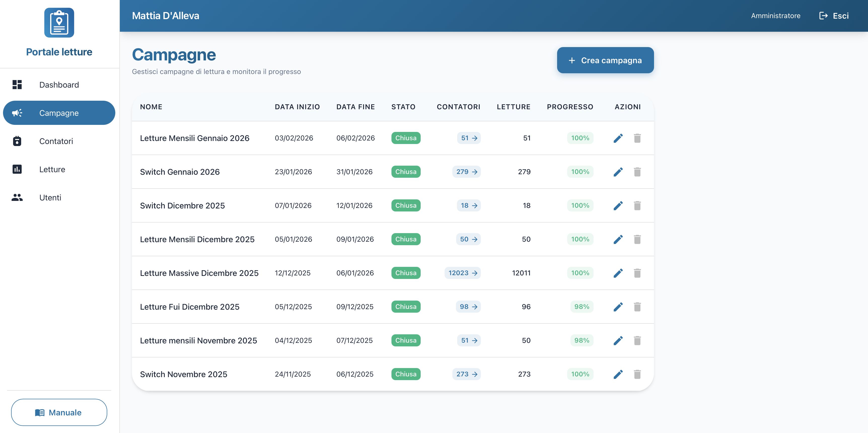868x433 pixels.
Task: Edit the Letture Mensili Gennaio 2026 campaign
Action: click(x=618, y=138)
